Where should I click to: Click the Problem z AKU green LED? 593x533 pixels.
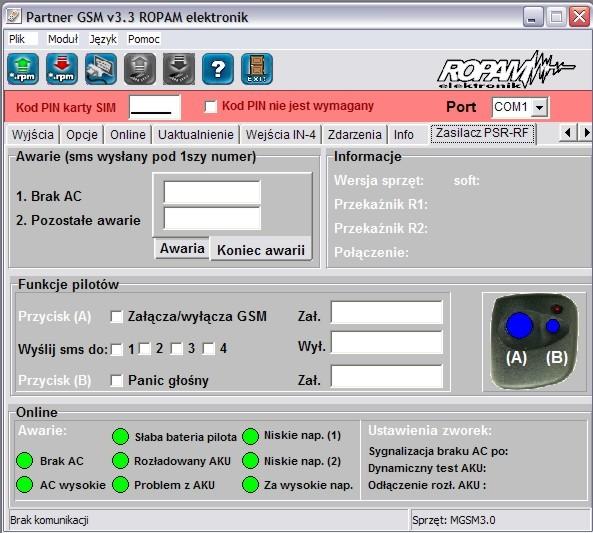[x=121, y=485]
